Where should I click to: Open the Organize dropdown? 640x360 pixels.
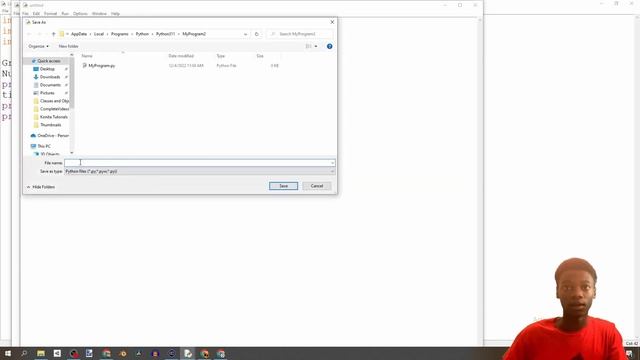(x=38, y=46)
